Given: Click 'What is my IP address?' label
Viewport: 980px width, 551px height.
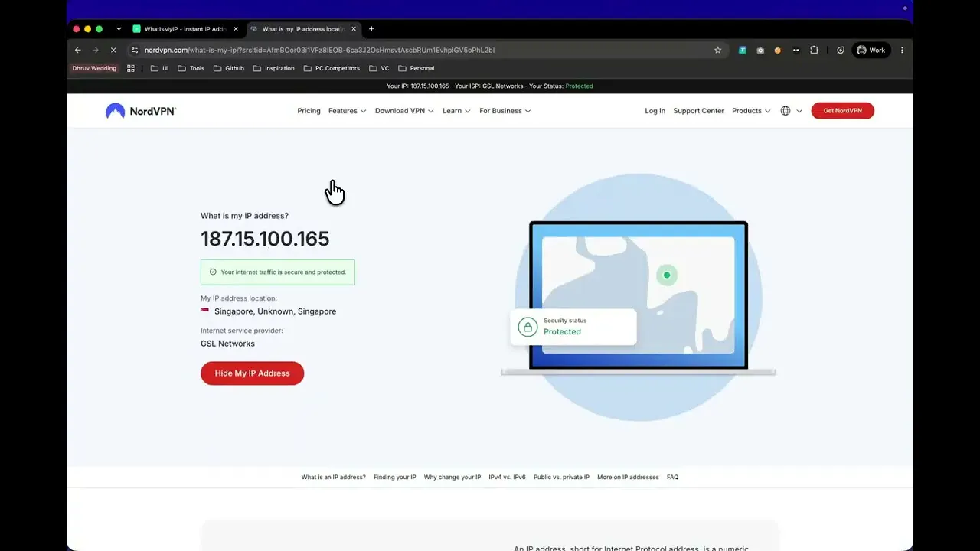Looking at the screenshot, I should tap(244, 216).
